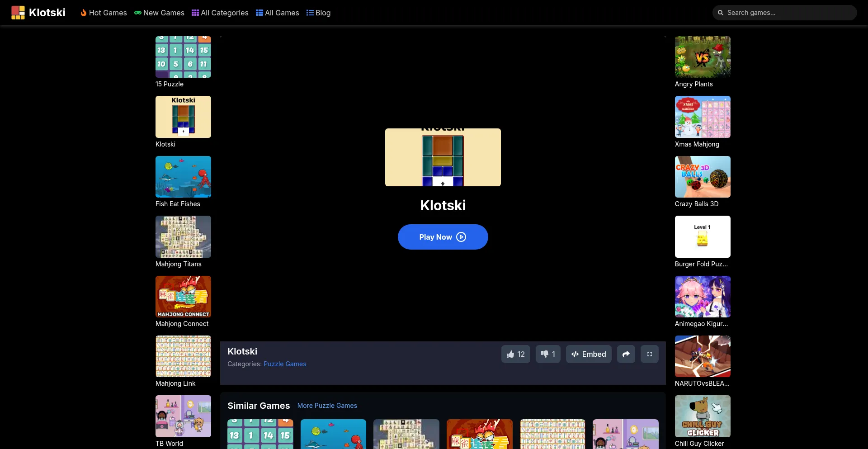Click the 'Mahjong Connect' text label

[182, 324]
